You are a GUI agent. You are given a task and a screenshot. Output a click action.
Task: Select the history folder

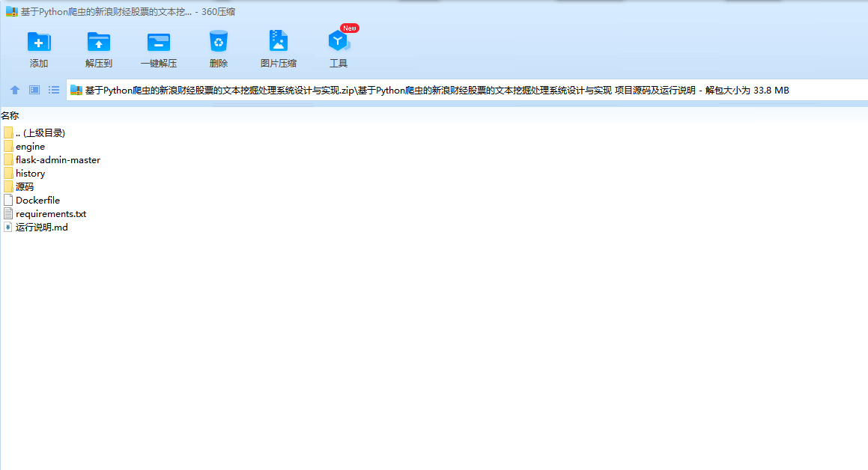(x=25, y=173)
